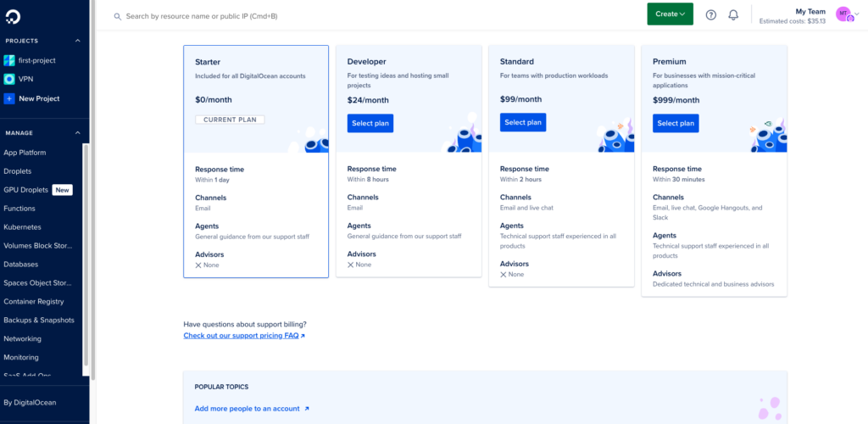Click the VPN project icon
The height and width of the screenshot is (424, 868).
click(9, 79)
